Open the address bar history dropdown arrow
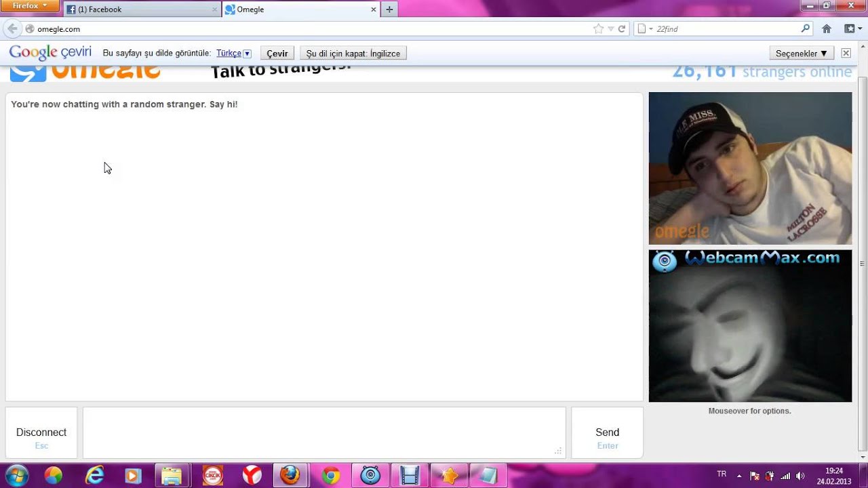This screenshot has width=868, height=488. click(x=610, y=29)
